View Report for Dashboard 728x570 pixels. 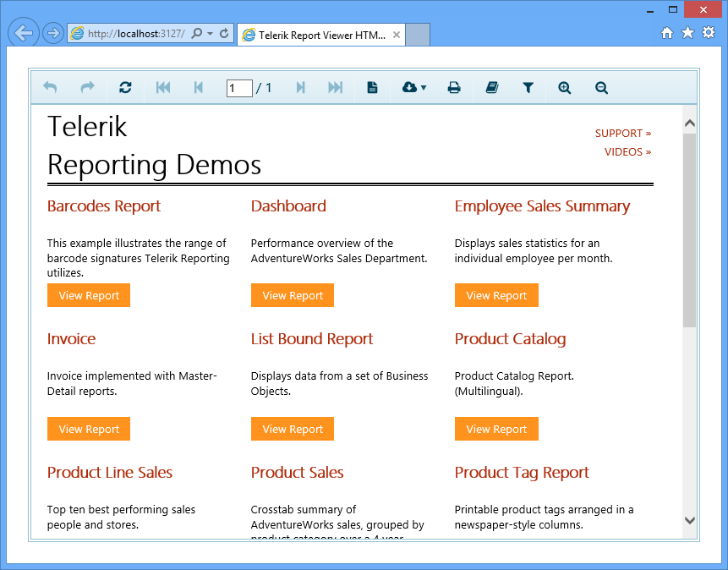tap(293, 295)
